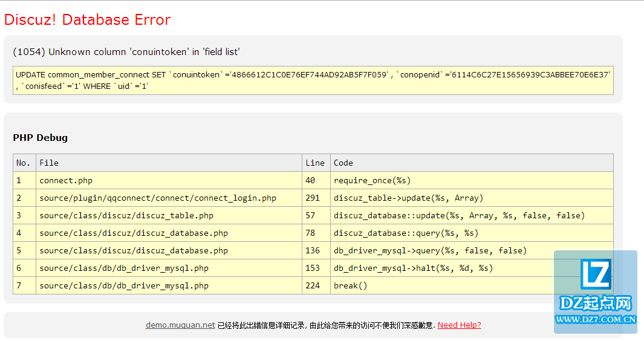Image resolution: width=644 pixels, height=341 pixels.
Task: Click the File column header
Action: tap(169, 163)
